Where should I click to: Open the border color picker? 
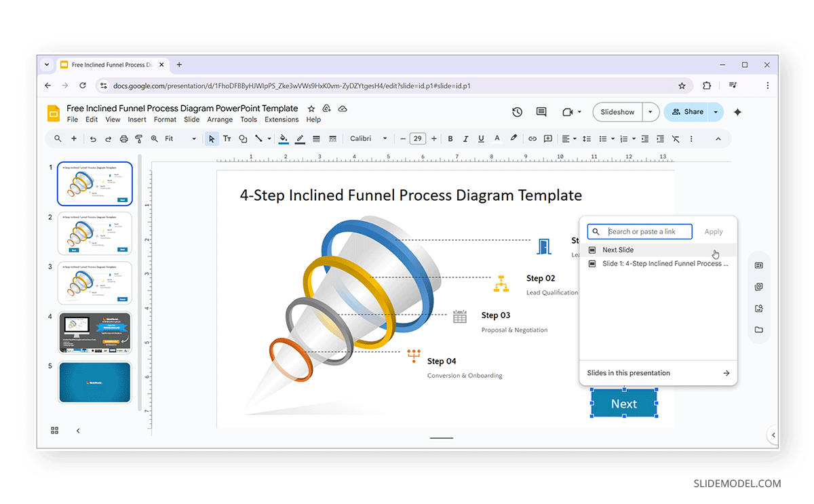point(300,138)
